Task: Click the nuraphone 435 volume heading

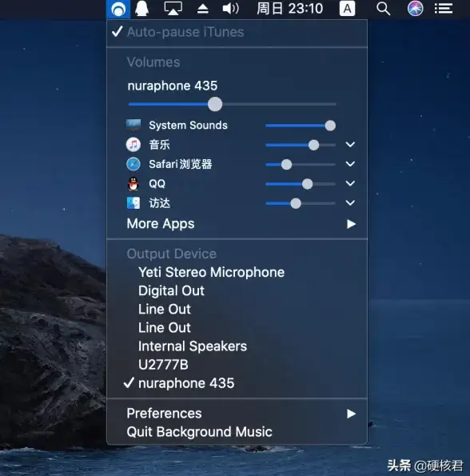Action: (x=172, y=86)
